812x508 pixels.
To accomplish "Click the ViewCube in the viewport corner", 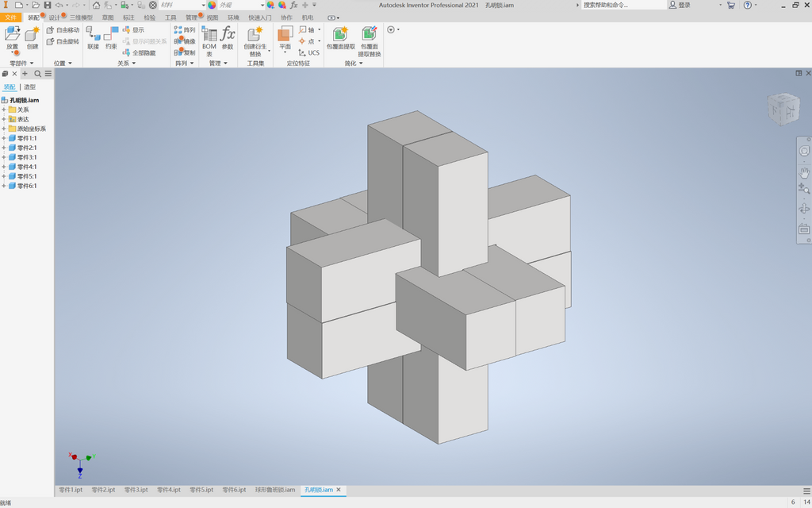I will (783, 109).
